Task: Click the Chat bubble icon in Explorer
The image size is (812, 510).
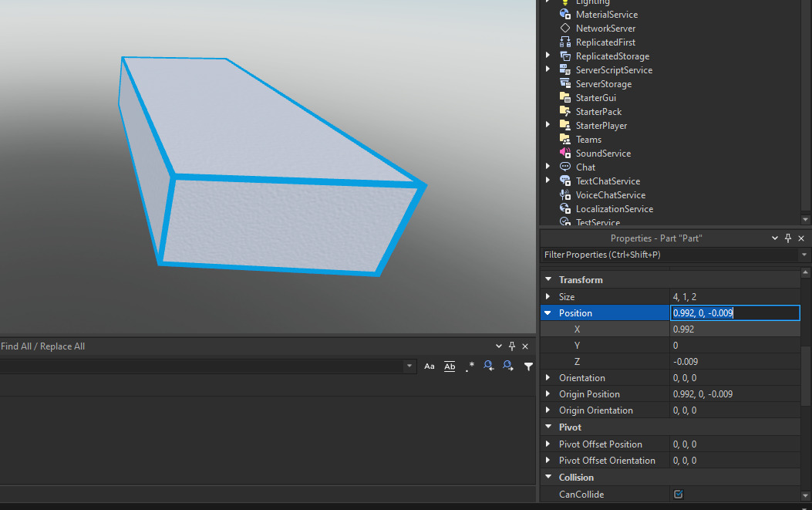Action: [x=564, y=167]
